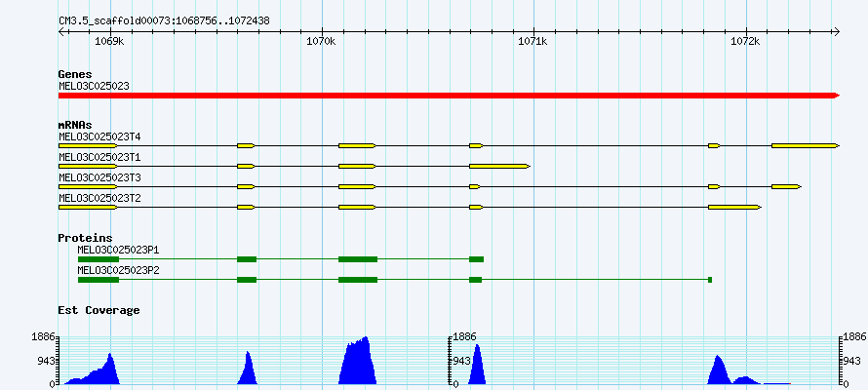Open the MELO3C025023T1 transcript label

[99, 158]
